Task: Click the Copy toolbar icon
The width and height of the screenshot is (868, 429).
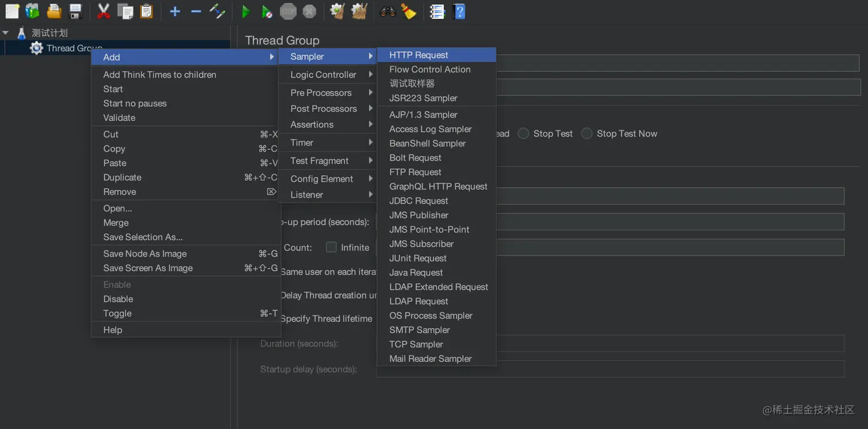Action: [x=125, y=11]
